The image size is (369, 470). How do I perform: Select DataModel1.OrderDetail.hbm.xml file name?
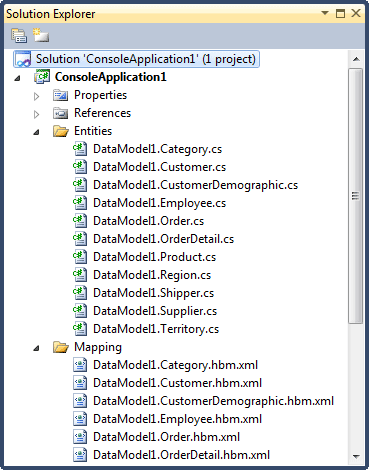click(x=181, y=455)
